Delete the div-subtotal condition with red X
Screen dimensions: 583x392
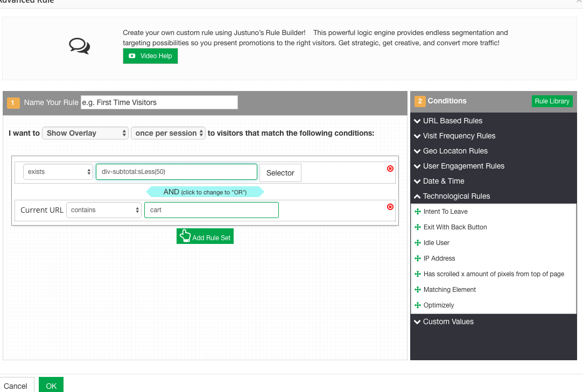point(390,169)
